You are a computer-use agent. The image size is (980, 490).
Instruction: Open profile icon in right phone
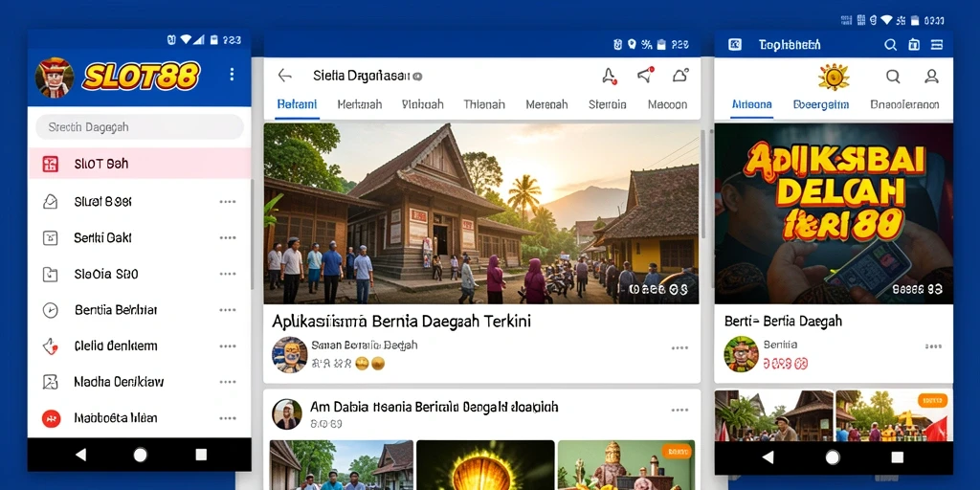pyautogui.click(x=931, y=77)
